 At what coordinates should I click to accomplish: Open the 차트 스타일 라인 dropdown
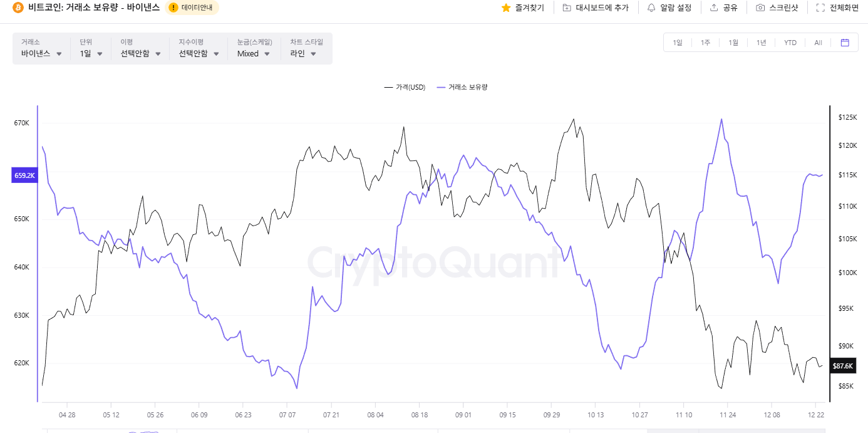point(303,54)
